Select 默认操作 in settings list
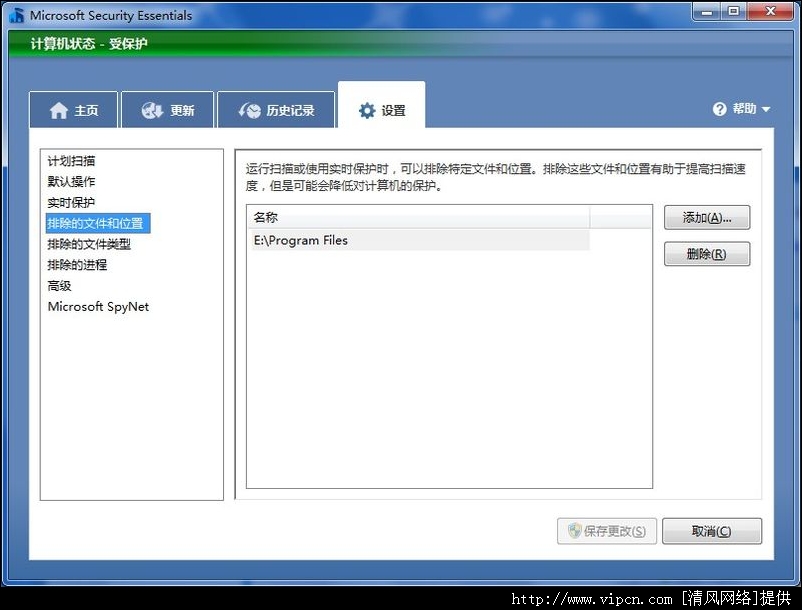802x610 pixels. [x=71, y=182]
